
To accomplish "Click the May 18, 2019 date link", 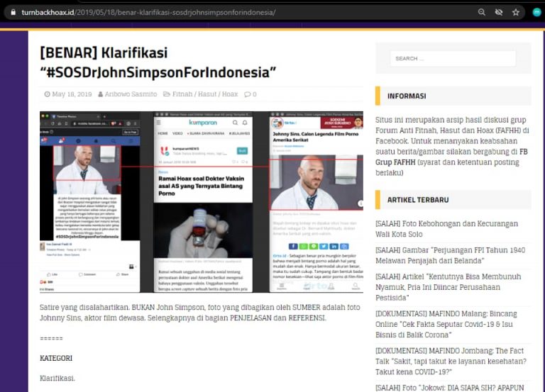I will coord(72,94).
